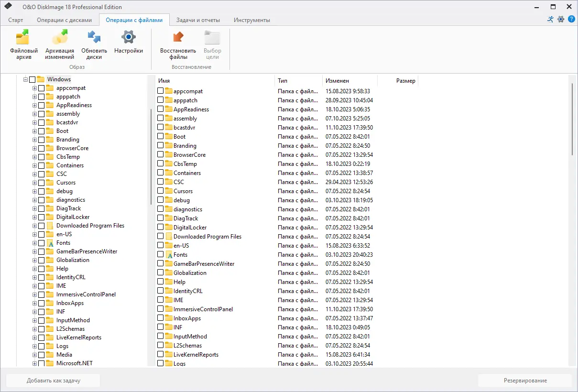The image size is (578, 392).
Task: Click the blue help question mark icon
Action: point(571,19)
